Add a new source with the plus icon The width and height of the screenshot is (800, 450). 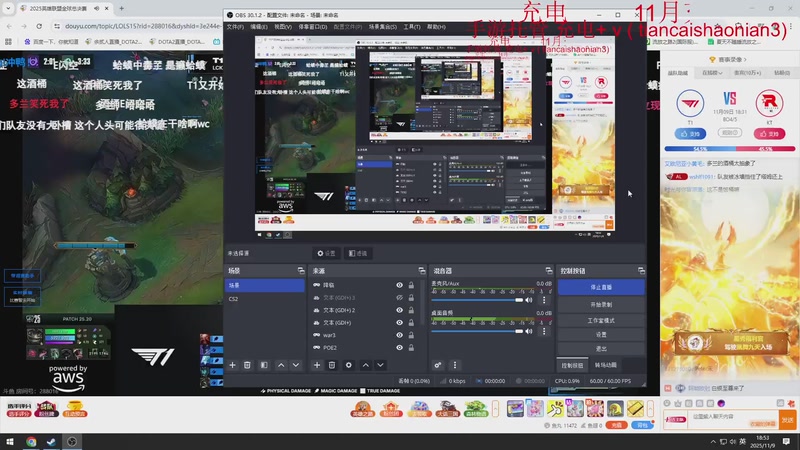coord(317,365)
